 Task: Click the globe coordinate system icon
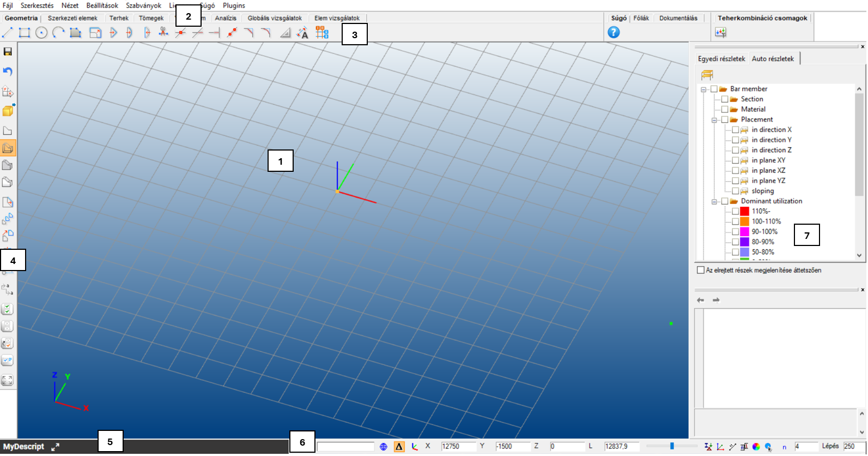click(x=384, y=447)
